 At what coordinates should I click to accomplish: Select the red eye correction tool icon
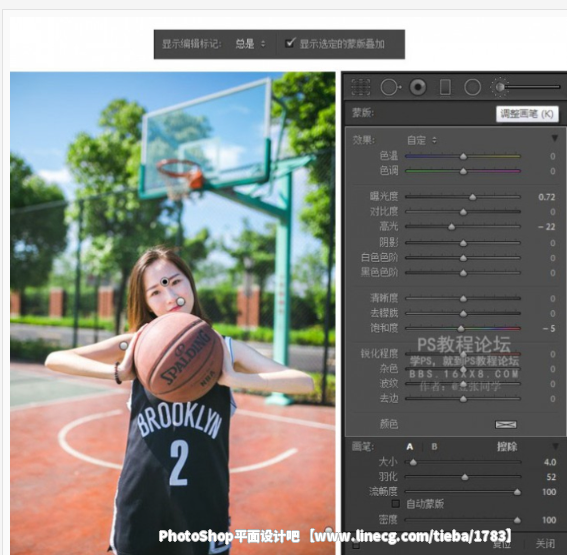pyautogui.click(x=418, y=87)
